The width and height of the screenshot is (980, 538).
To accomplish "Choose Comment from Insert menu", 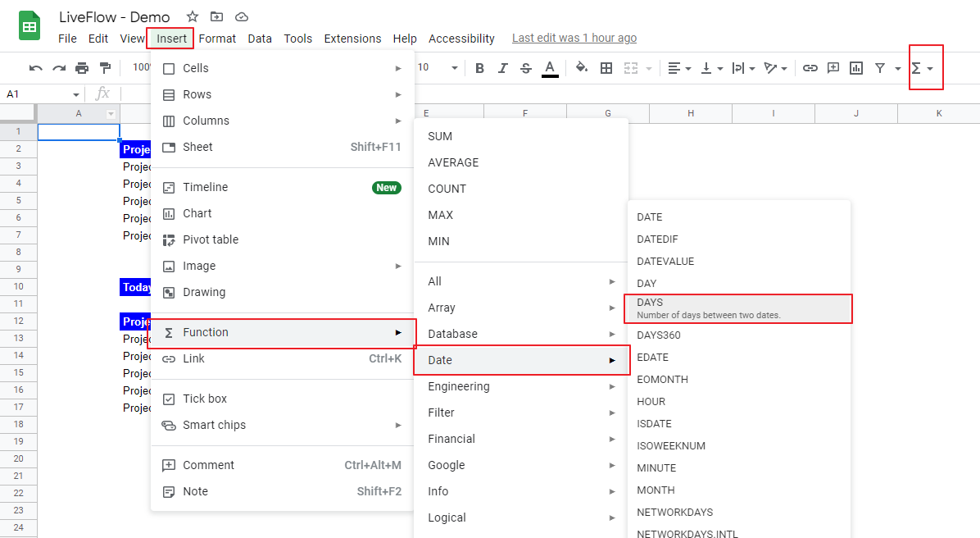I will [x=282, y=465].
